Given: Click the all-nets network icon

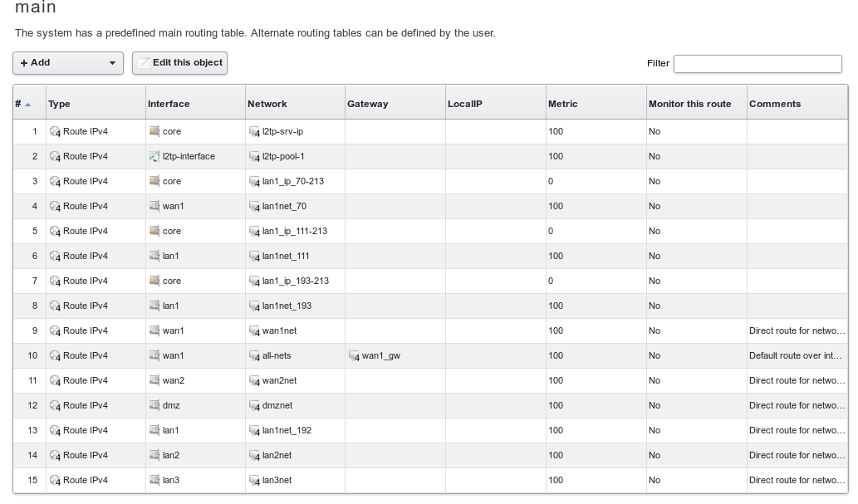Looking at the screenshot, I should (254, 356).
